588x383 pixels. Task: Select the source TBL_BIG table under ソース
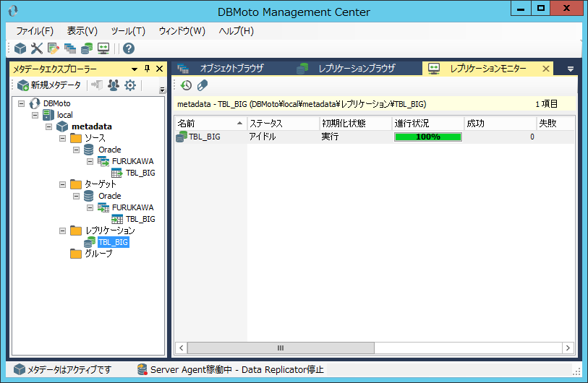140,173
